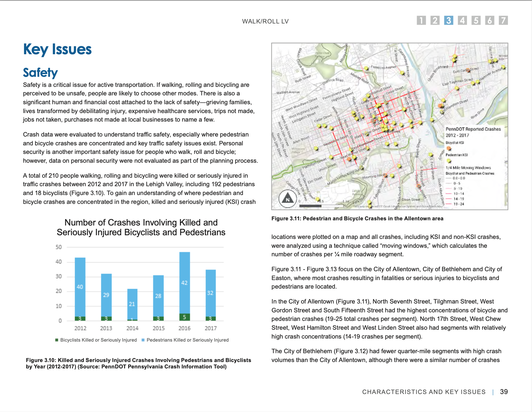This screenshot has height=412, width=532.
Task: Click the Figure 3.11 caption
Action: tap(357, 218)
